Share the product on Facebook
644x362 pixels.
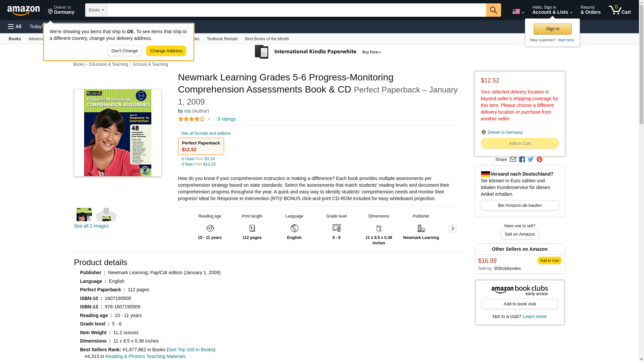coord(522,160)
